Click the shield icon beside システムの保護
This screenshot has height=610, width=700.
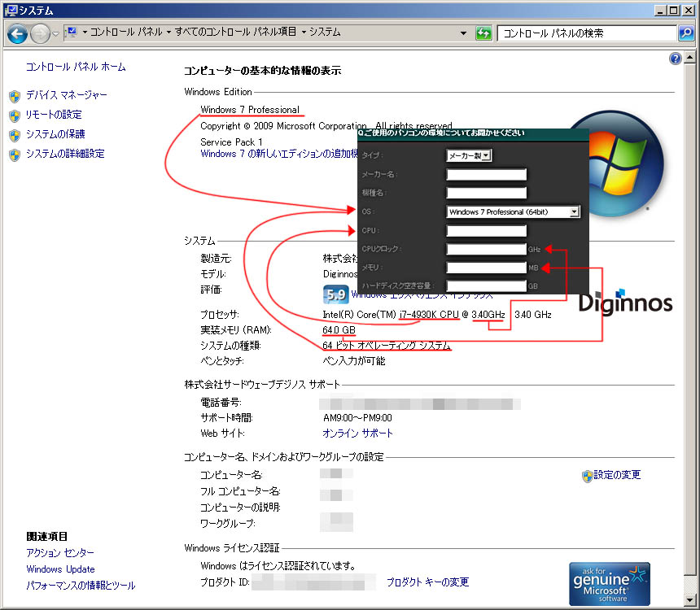point(15,135)
